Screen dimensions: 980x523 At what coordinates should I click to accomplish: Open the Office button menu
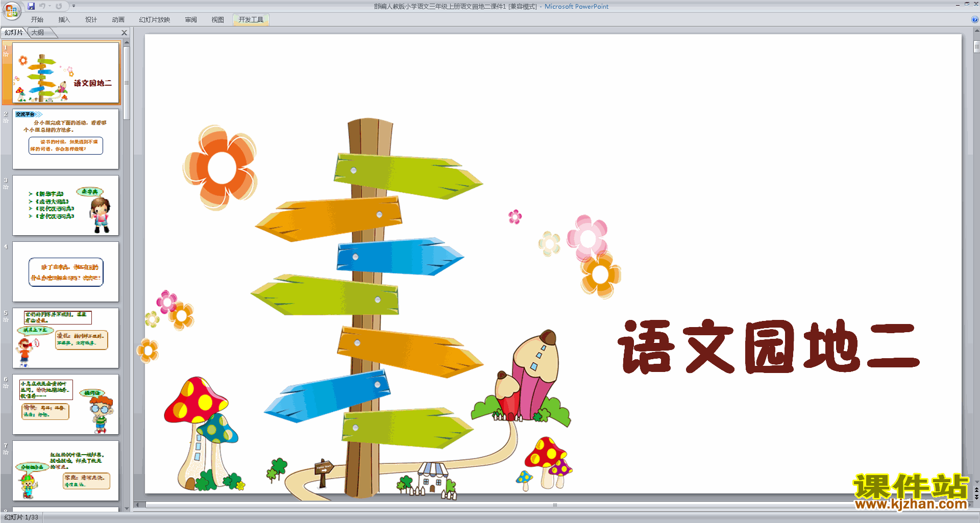tap(11, 11)
